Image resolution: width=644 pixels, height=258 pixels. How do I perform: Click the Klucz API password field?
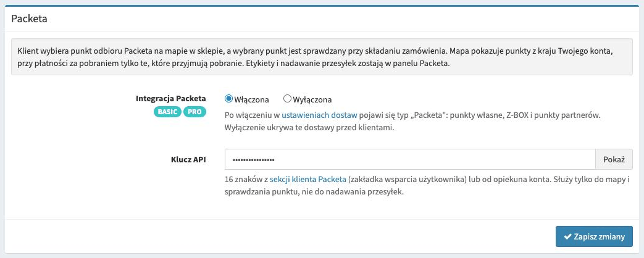click(x=410, y=159)
